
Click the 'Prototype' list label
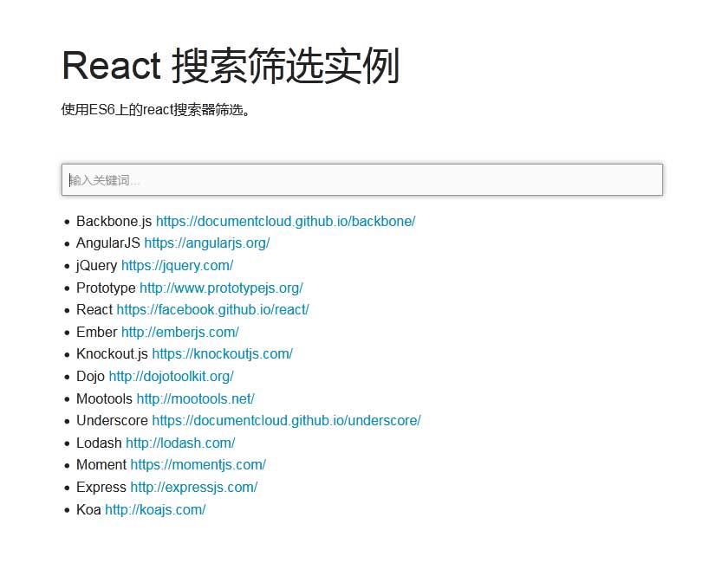pos(106,288)
